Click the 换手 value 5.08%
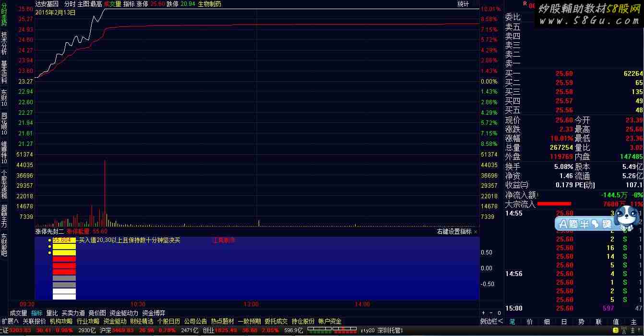 pyautogui.click(x=563, y=167)
